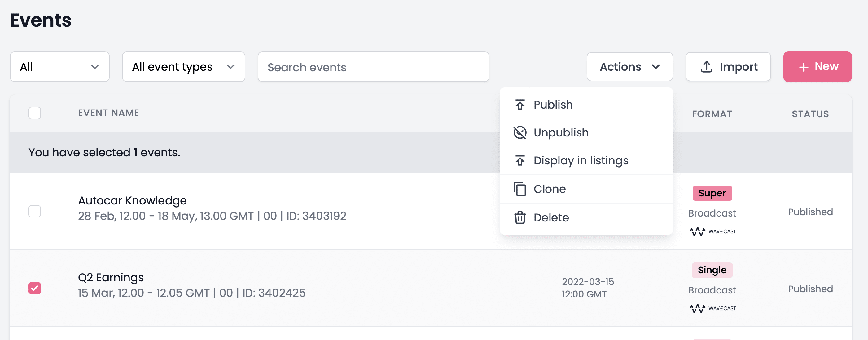
Task: Click the Unpublish crossed-circle icon
Action: coord(520,133)
